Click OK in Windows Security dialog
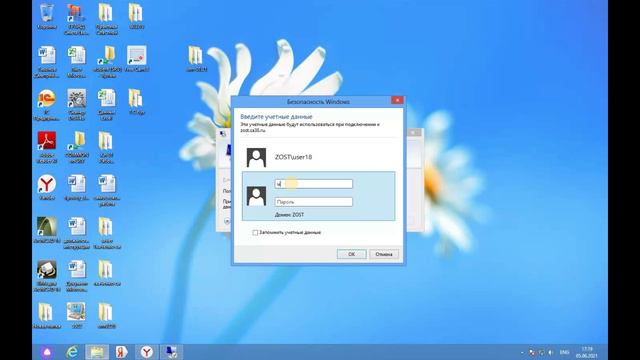 [x=351, y=254]
